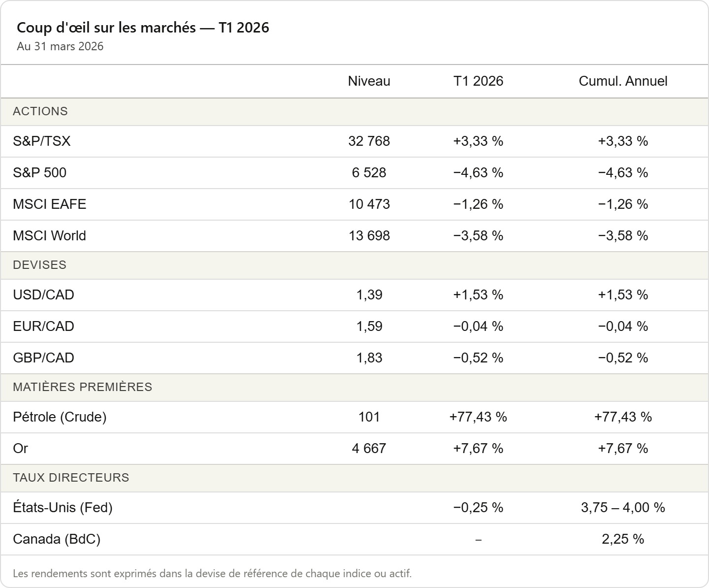The image size is (709, 588).
Task: Click the S&P 500 row label
Action: pyautogui.click(x=39, y=173)
